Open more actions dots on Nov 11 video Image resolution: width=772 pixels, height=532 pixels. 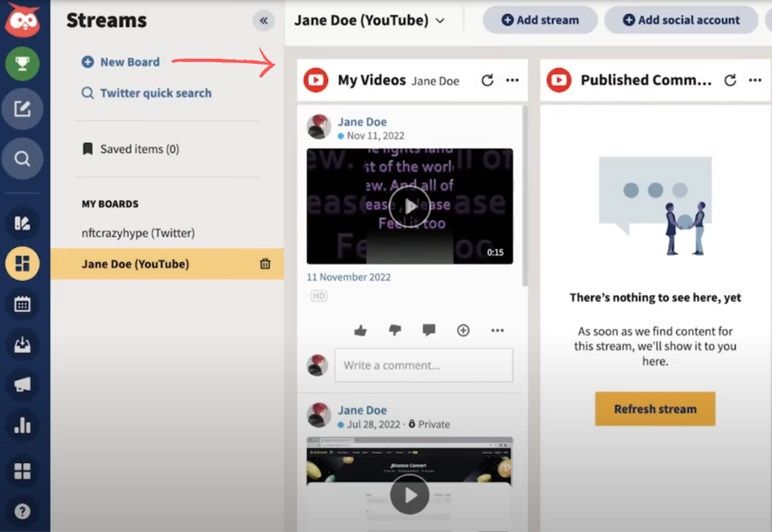(497, 330)
